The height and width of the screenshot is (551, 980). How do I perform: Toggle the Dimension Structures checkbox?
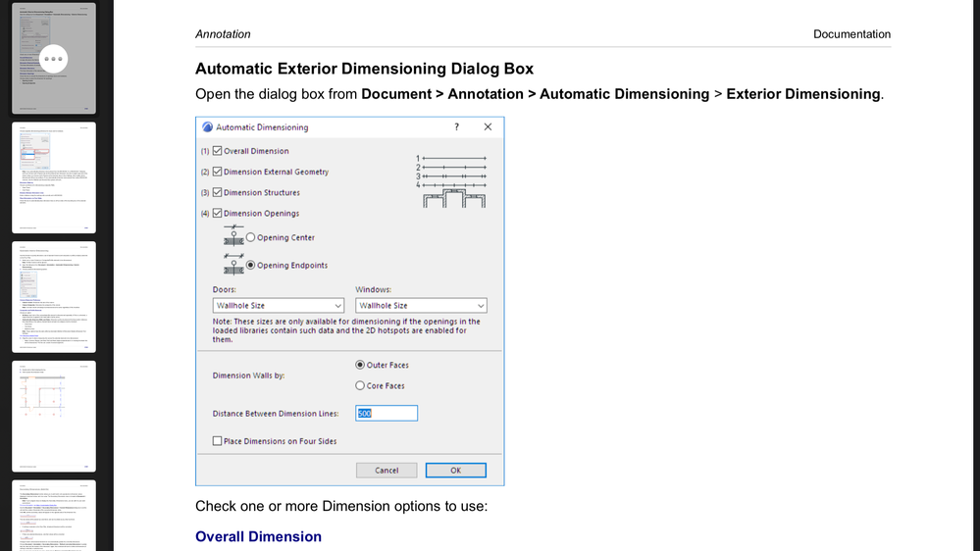coord(218,192)
